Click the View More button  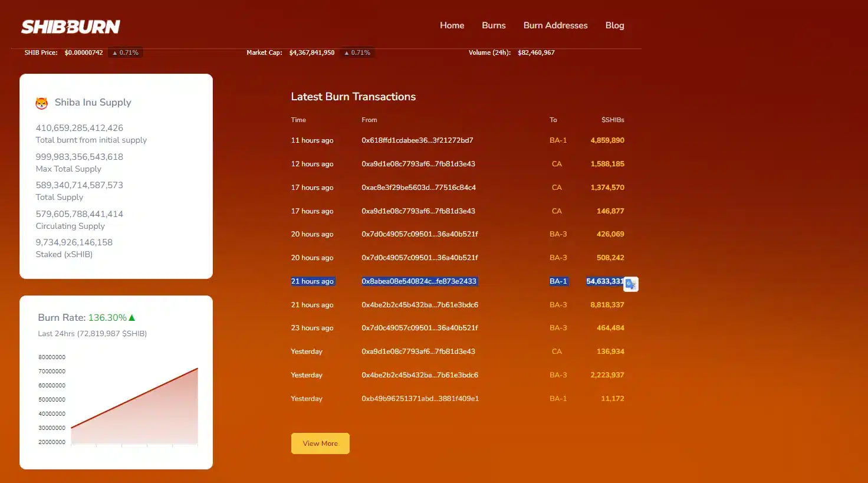coord(320,443)
